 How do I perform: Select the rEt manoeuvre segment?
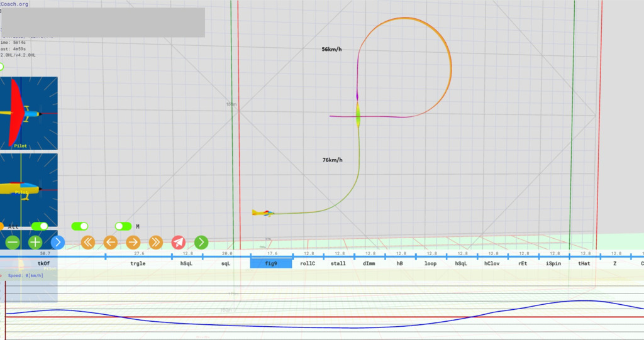click(x=523, y=263)
